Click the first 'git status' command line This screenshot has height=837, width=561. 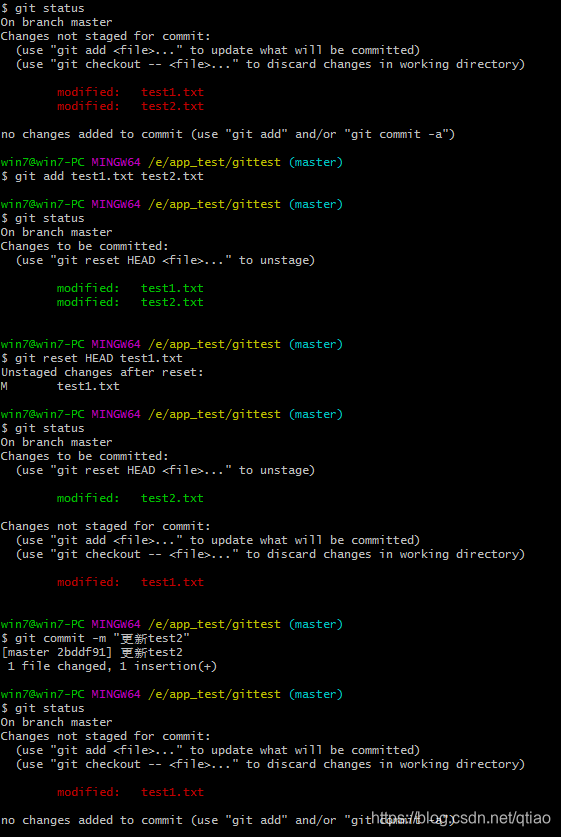coord(43,9)
